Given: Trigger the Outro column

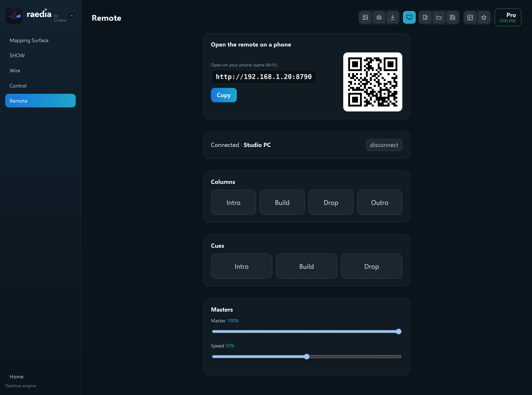Looking at the screenshot, I should (x=380, y=202).
